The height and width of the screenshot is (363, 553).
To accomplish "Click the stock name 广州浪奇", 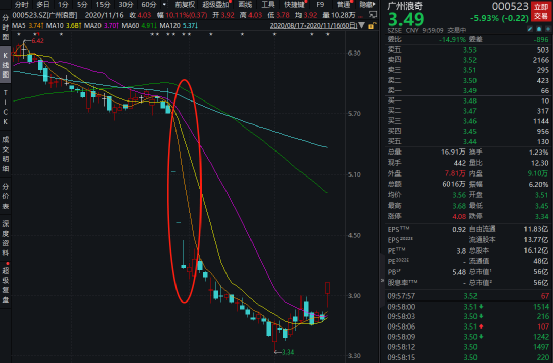I will tap(405, 6).
